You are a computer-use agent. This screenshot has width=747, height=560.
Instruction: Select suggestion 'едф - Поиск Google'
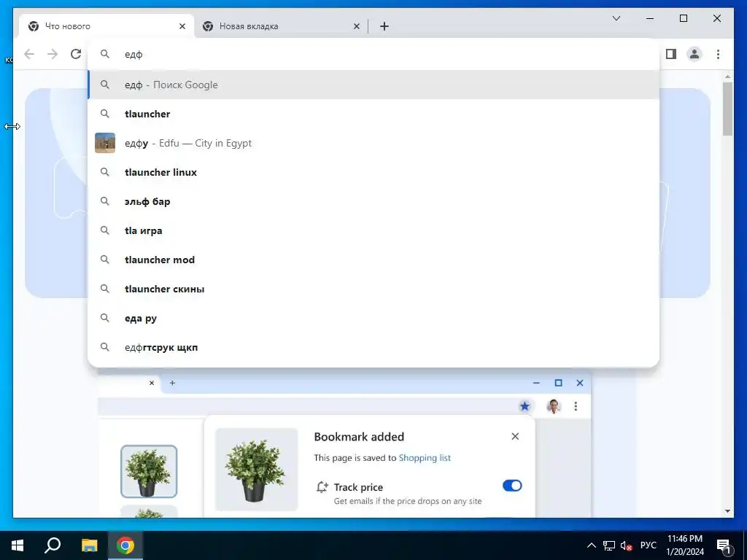point(373,85)
